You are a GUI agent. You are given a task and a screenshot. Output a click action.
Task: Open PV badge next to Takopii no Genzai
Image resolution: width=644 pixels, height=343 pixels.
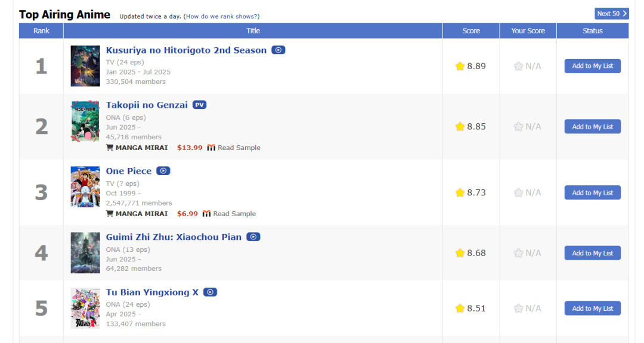[x=200, y=105]
